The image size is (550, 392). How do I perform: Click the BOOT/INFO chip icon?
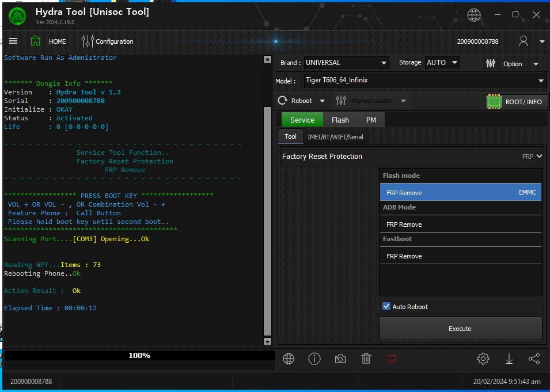click(x=494, y=102)
